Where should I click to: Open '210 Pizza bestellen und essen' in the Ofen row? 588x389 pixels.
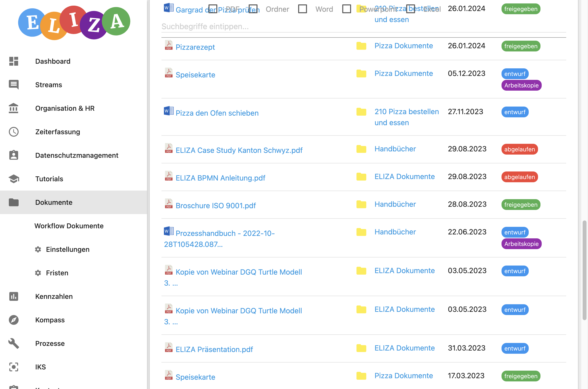[x=407, y=117]
